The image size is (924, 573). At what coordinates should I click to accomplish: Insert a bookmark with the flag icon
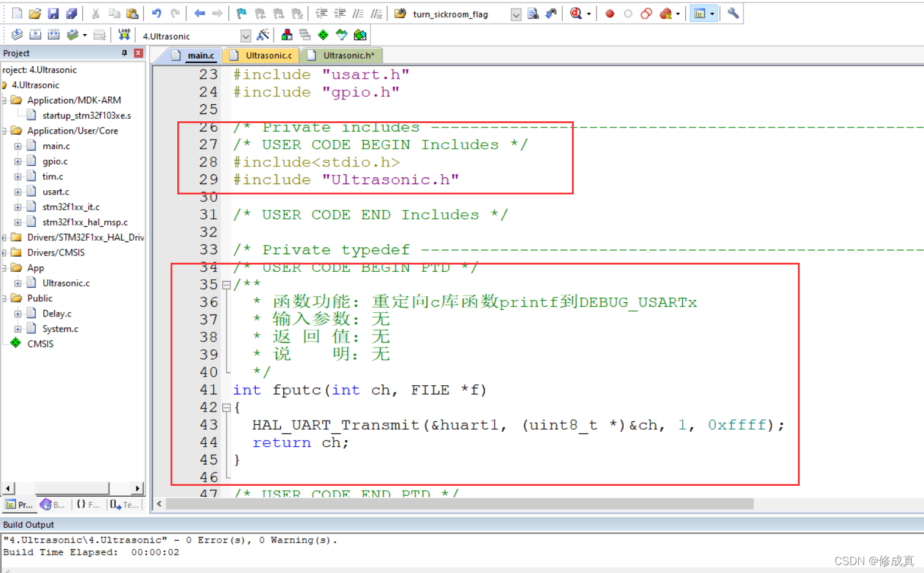[242, 13]
